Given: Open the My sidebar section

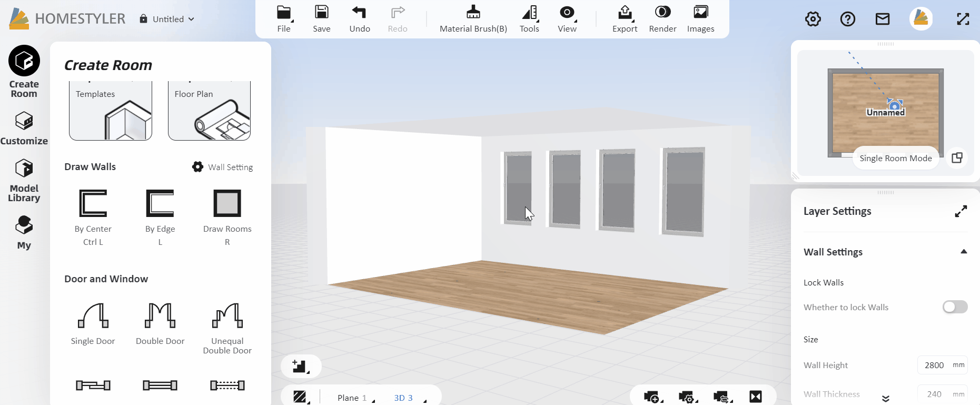Looking at the screenshot, I should click(24, 232).
